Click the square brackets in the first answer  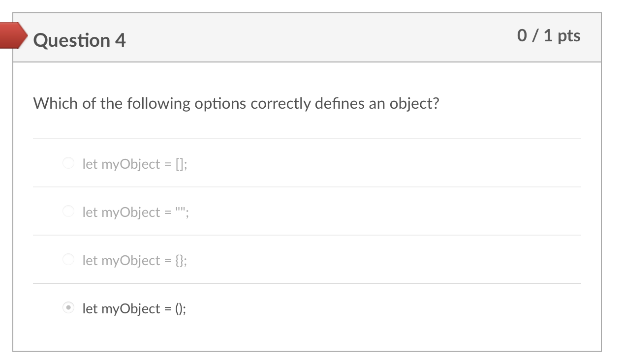tap(180, 164)
